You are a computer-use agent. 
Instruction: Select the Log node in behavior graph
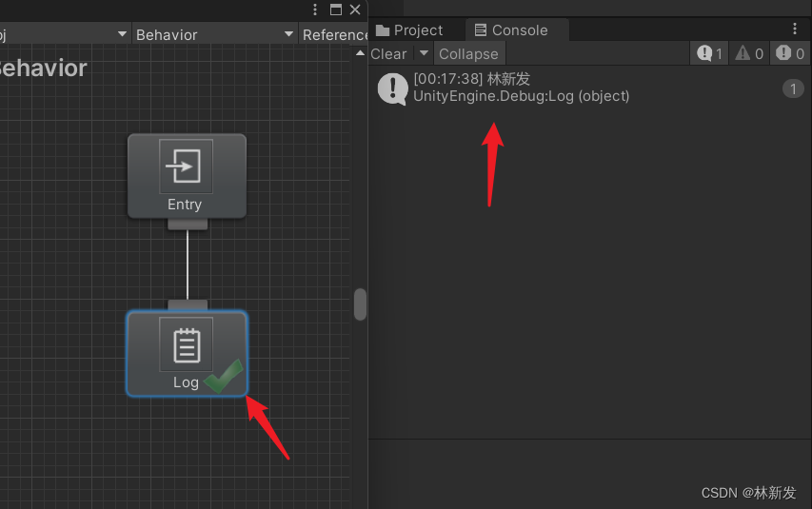click(x=187, y=354)
